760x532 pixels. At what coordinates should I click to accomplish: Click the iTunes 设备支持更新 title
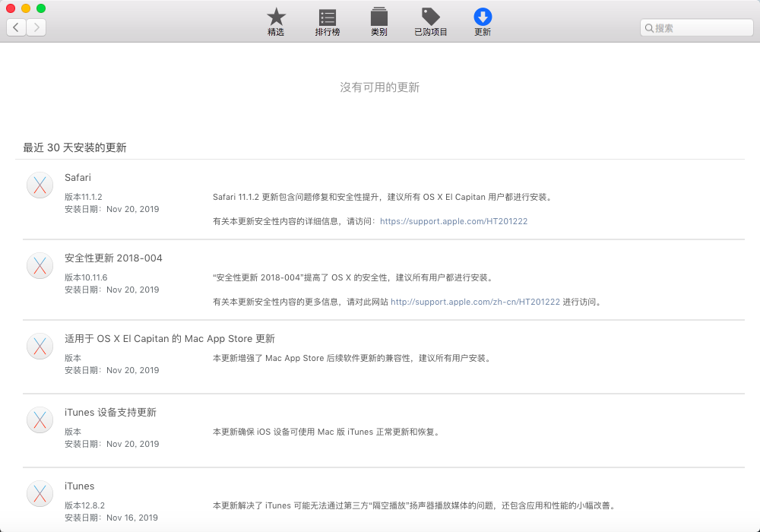click(x=110, y=413)
